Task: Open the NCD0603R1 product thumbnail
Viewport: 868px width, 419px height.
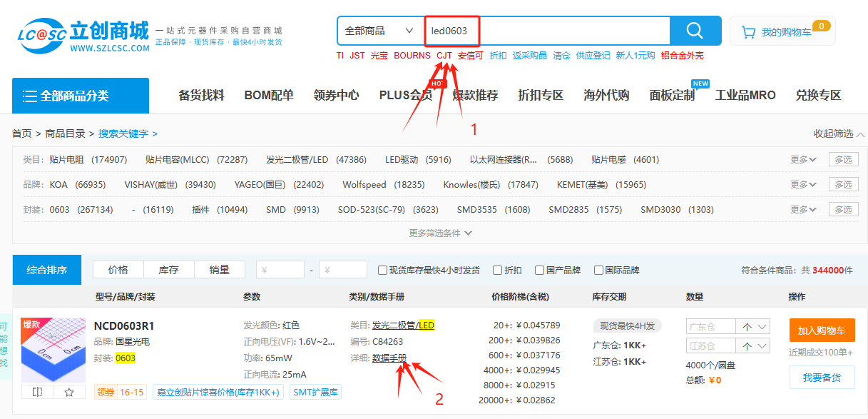Action: pos(53,350)
